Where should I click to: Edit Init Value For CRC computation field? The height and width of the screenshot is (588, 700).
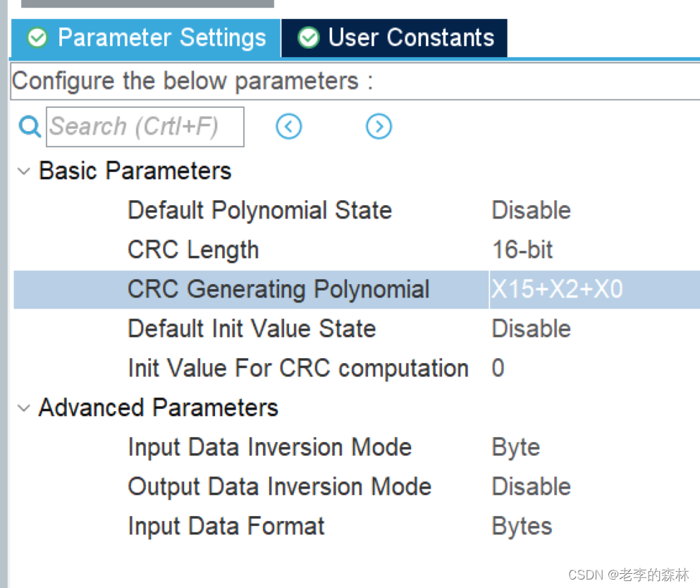pos(498,369)
